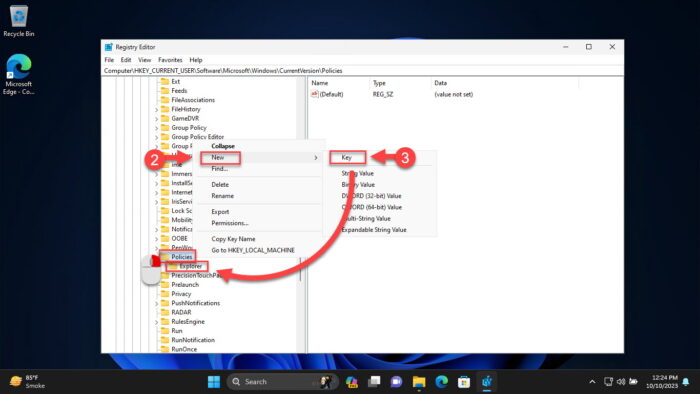The height and width of the screenshot is (394, 700).
Task: Select DWORD (32-bit) Value option
Action: [x=371, y=196]
